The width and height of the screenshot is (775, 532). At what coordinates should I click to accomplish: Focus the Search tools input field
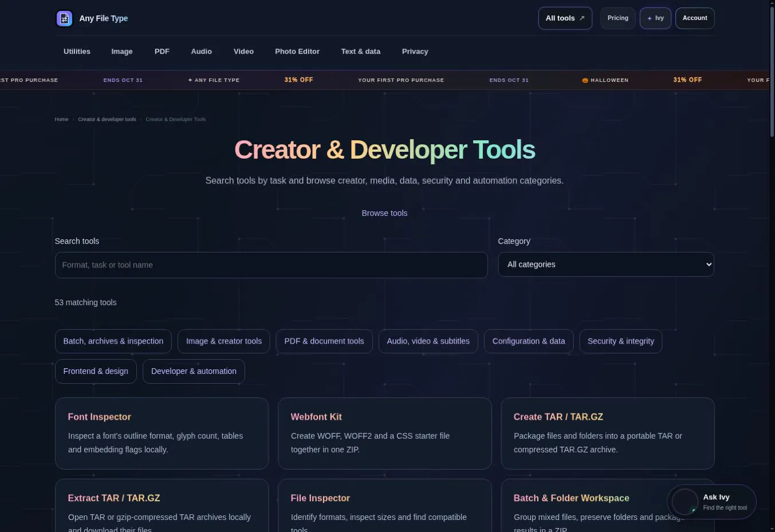click(x=271, y=265)
